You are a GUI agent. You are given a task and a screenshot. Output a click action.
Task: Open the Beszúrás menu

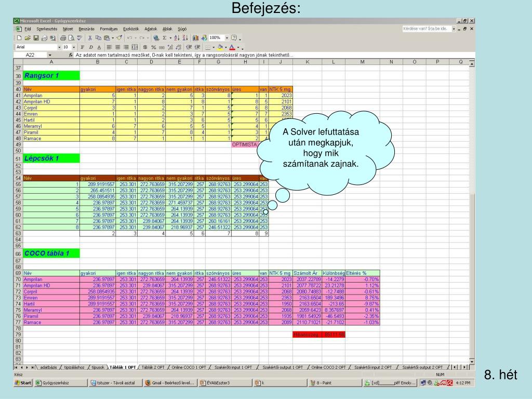(87, 29)
